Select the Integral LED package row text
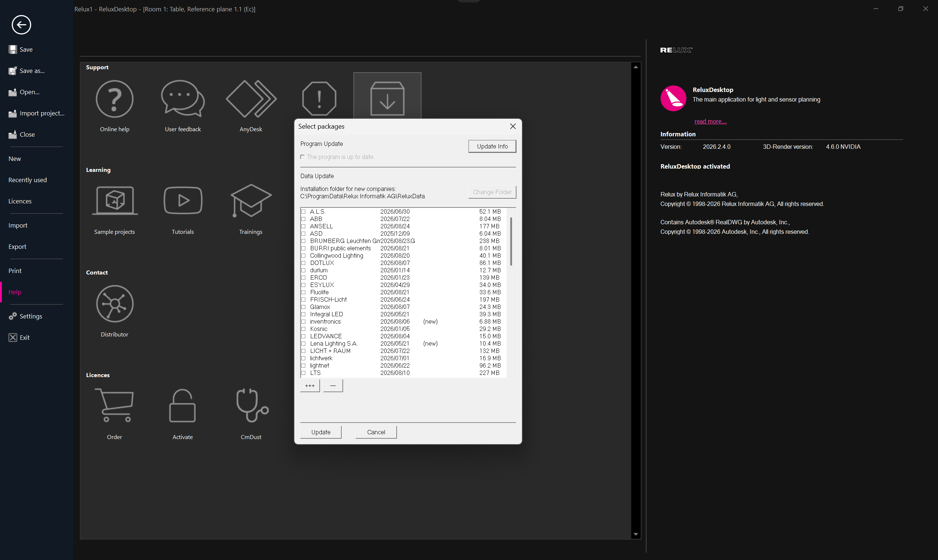Viewport: 938px width, 560px height. 326,314
